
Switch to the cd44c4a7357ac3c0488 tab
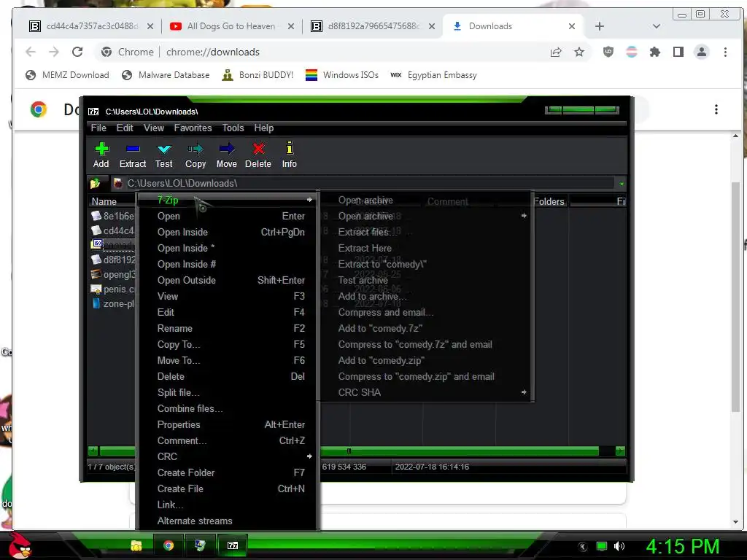(90, 26)
